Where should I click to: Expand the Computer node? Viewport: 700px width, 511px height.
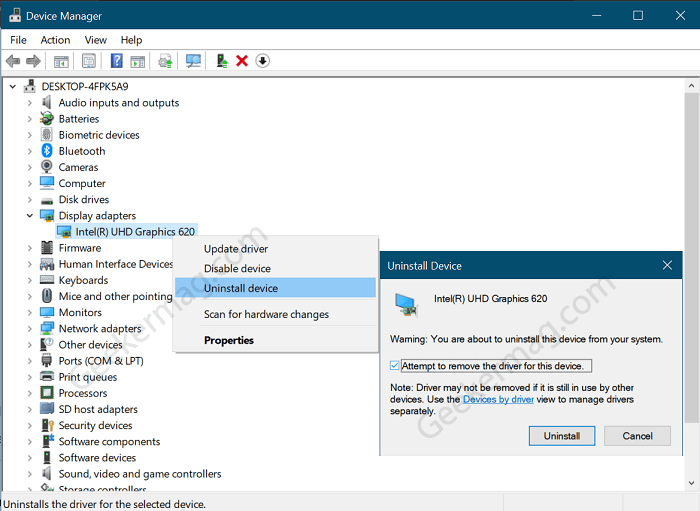pos(29,183)
